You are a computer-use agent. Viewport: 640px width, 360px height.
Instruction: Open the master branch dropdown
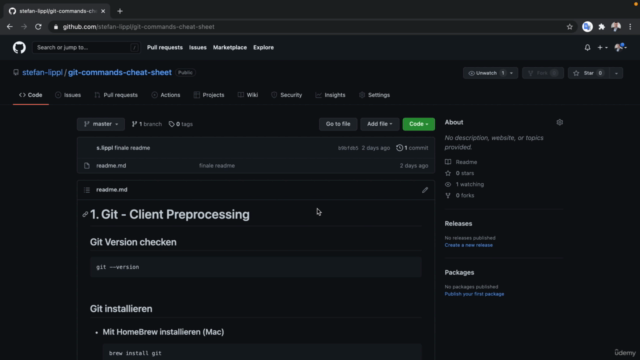(x=101, y=124)
